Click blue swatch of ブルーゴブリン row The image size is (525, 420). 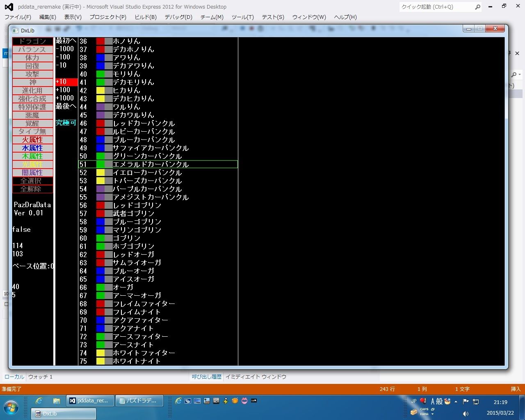click(100, 221)
